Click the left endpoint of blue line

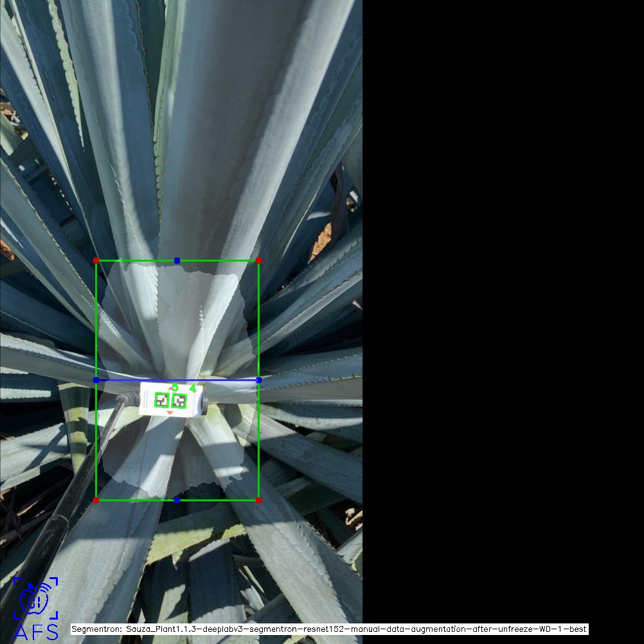click(96, 380)
